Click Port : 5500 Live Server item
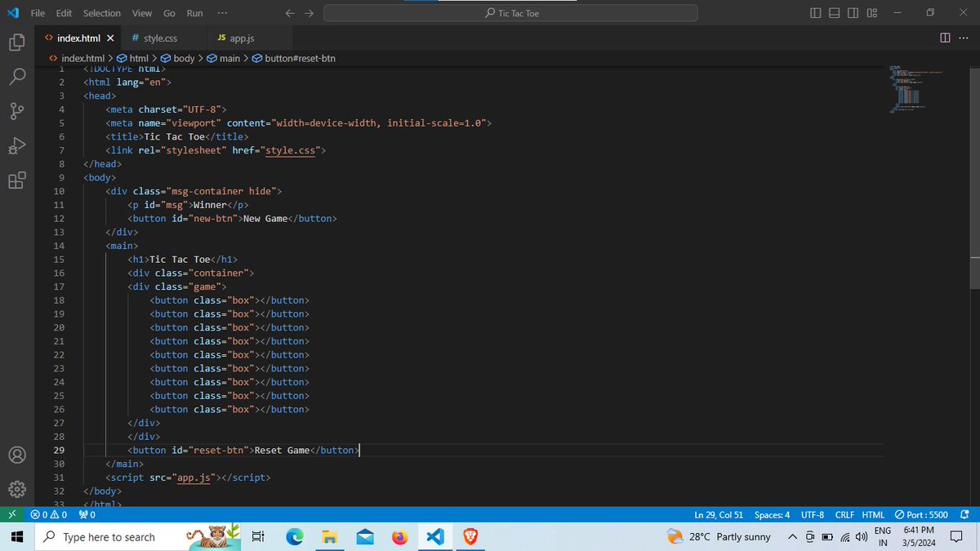 921,515
